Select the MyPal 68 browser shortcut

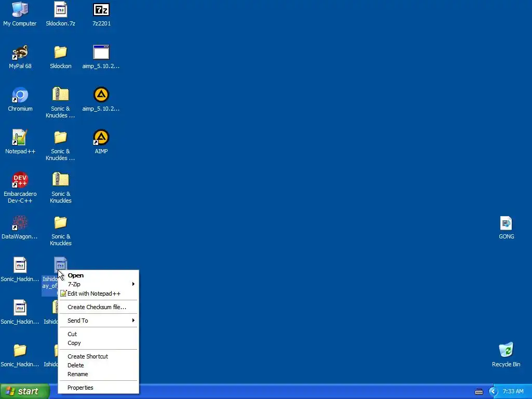point(20,57)
